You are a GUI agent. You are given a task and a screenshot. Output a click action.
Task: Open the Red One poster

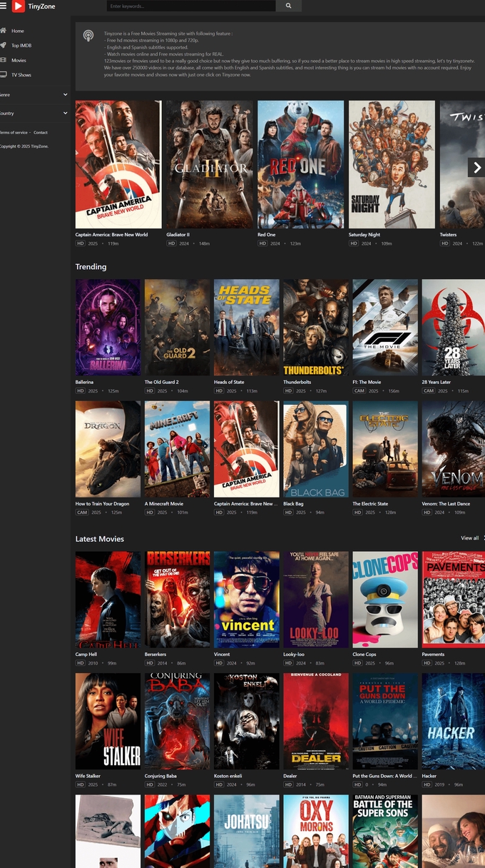coord(300,164)
